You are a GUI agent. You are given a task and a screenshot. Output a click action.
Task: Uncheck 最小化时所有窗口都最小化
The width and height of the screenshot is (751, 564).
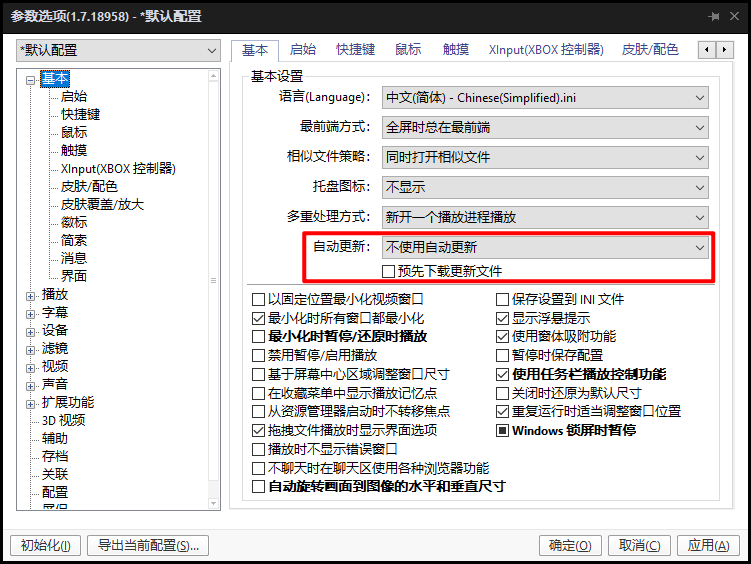(x=259, y=318)
